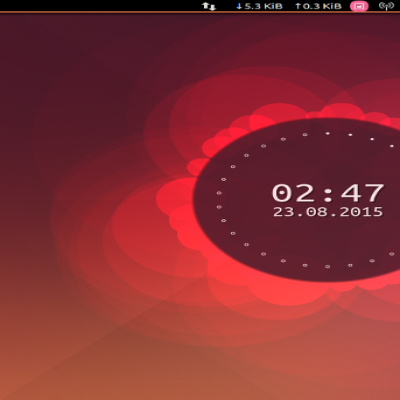Click the hollow dot left of the first filled dot

coord(305,135)
